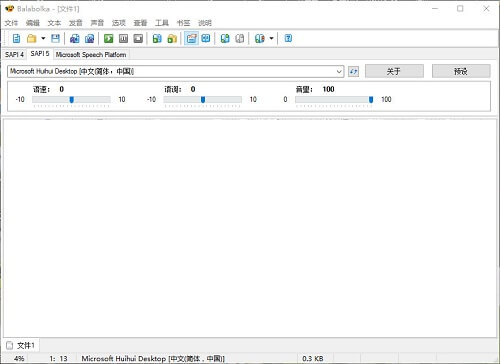Image resolution: width=500 pixels, height=364 pixels.
Task: Switch to the SAPI 4 tab
Action: point(14,55)
